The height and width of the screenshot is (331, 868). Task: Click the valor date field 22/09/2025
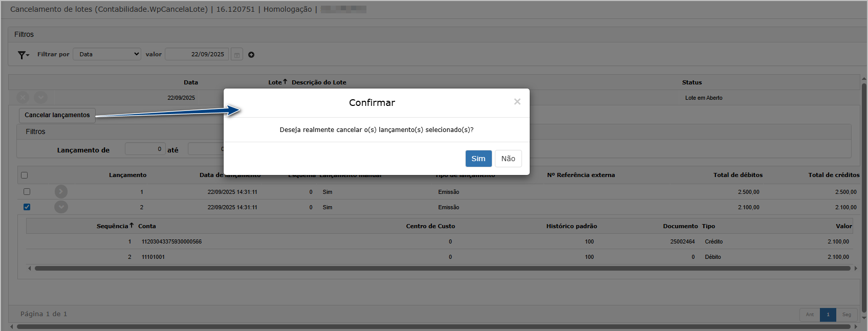pos(197,54)
